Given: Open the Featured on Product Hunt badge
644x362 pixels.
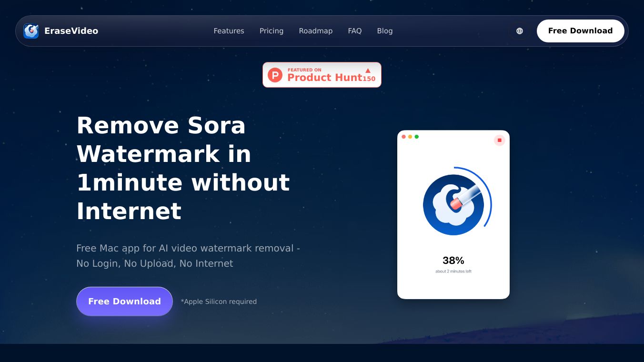Looking at the screenshot, I should point(322,75).
